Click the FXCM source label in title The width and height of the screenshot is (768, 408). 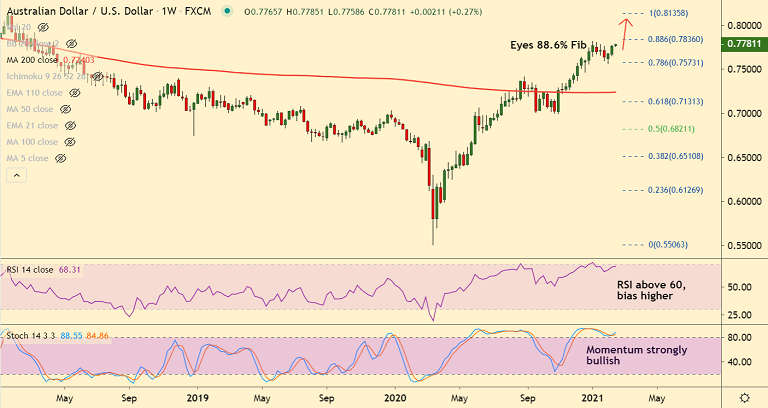click(198, 11)
